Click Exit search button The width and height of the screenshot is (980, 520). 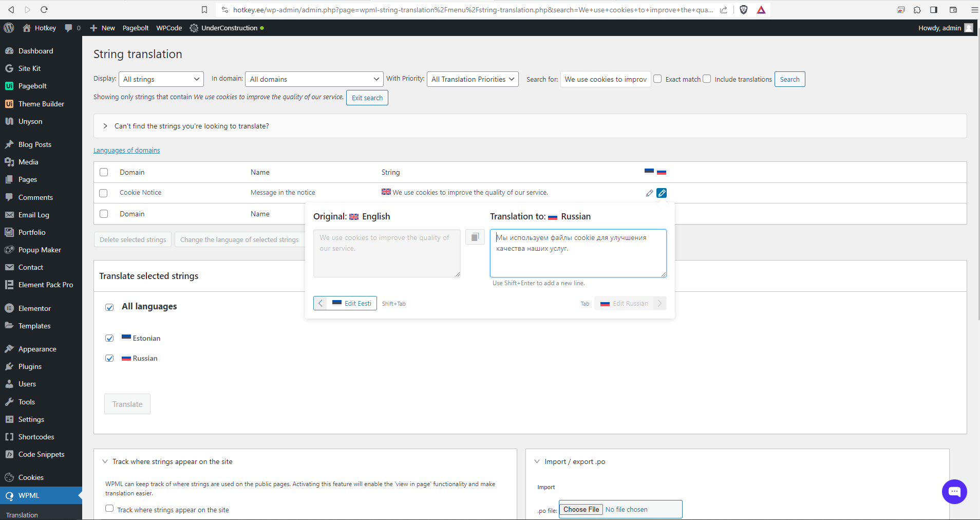(x=367, y=98)
